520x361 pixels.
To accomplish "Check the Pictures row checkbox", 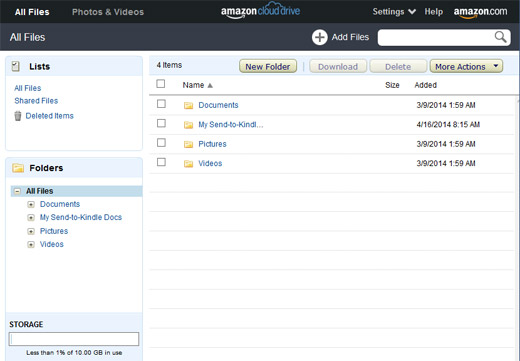I will tap(161, 143).
